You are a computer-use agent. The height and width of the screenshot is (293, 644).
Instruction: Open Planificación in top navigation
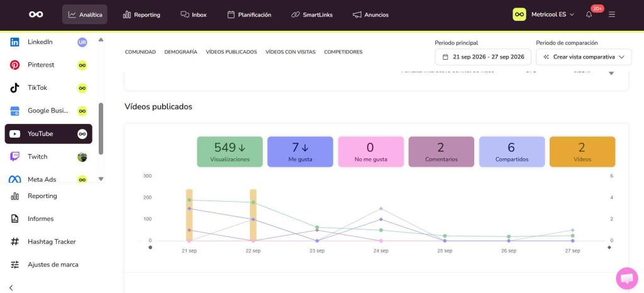(x=249, y=14)
